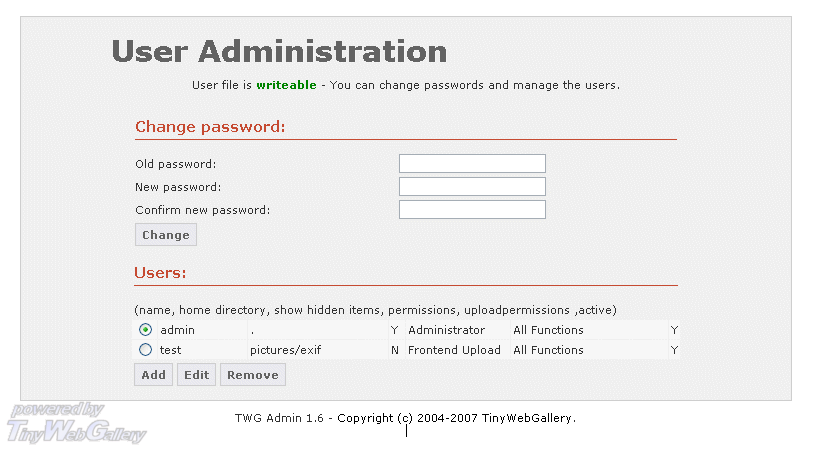Click into the New password field

tap(472, 186)
